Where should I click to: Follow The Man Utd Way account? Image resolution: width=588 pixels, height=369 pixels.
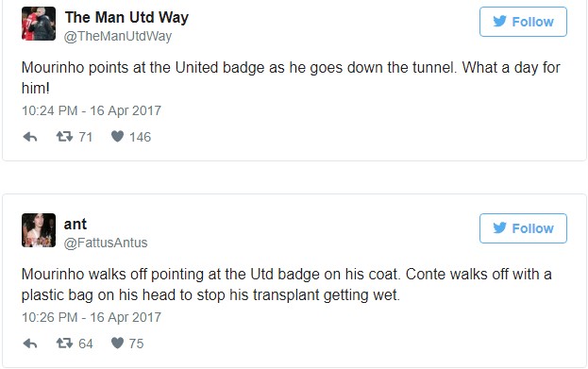[523, 22]
